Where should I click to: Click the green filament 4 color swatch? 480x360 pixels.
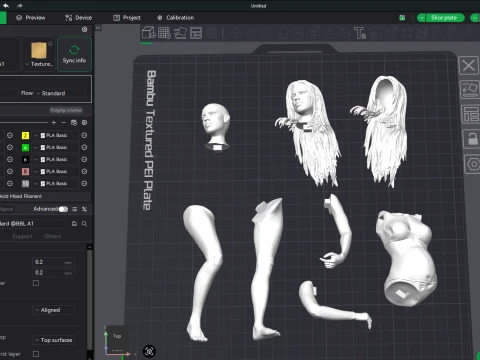click(x=25, y=147)
